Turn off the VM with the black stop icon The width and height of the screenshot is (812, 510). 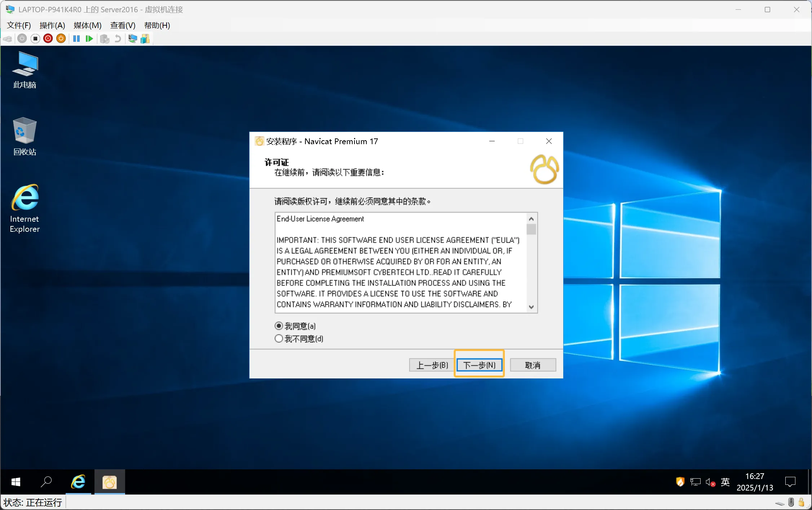pos(35,39)
